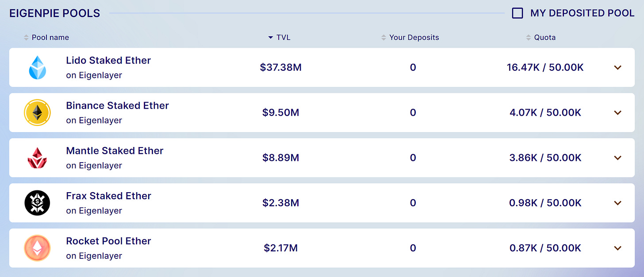The width and height of the screenshot is (644, 277).
Task: Click "on Eigenlayer" under Frax Staked Ether
Action: tap(94, 210)
